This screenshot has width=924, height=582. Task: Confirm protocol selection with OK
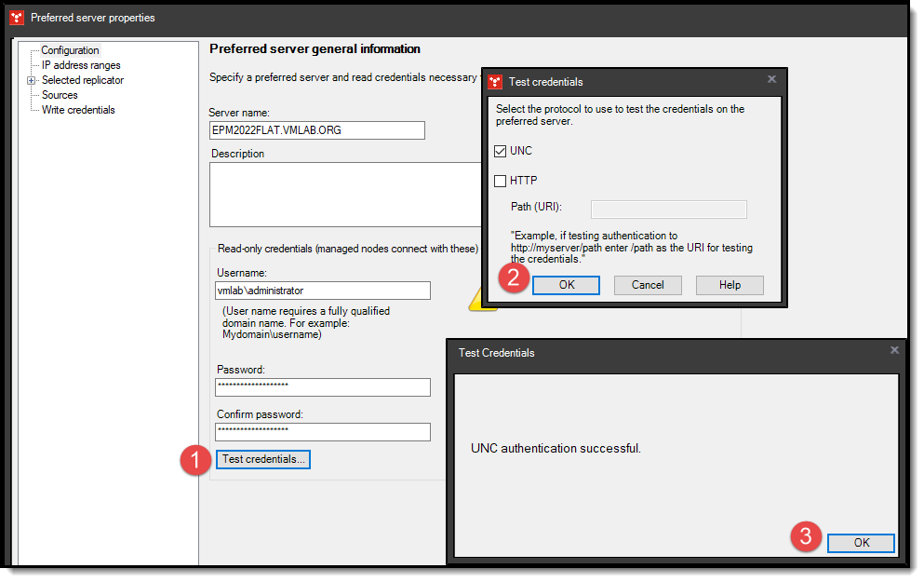click(566, 285)
